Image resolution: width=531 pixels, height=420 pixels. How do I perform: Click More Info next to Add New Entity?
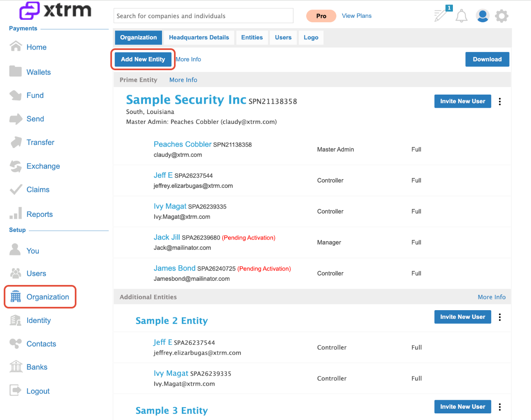[x=188, y=59]
